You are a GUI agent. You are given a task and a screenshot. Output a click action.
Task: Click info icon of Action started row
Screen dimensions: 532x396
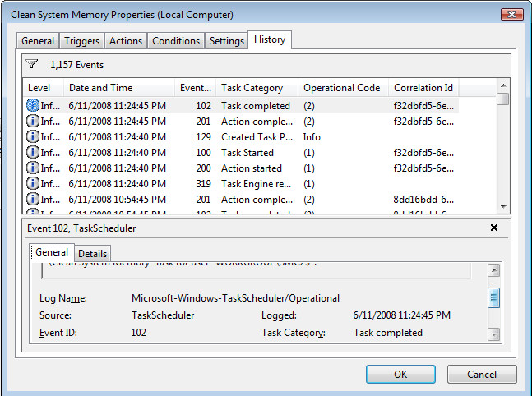33,168
